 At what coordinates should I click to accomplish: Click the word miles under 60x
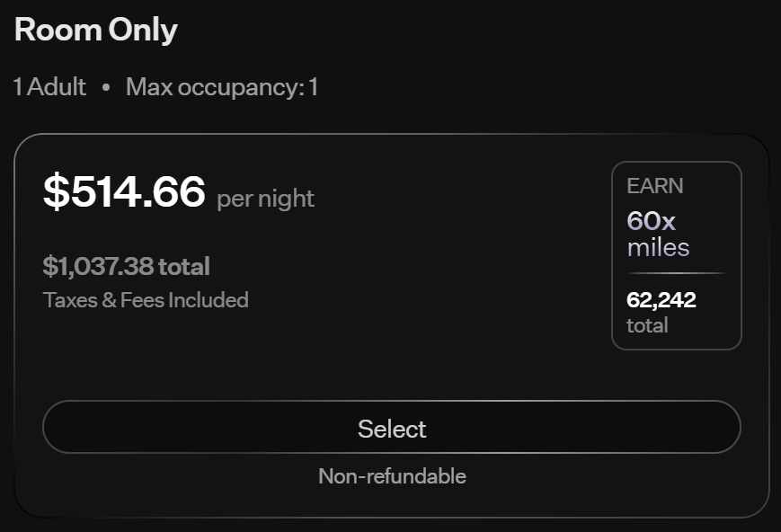658,247
